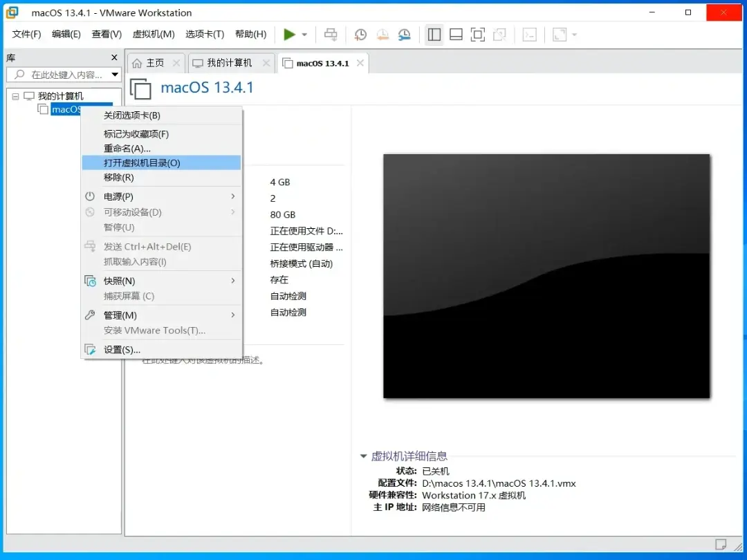The image size is (747, 560).
Task: Click config file path D:\macos 13.4.1 text
Action: point(499,483)
